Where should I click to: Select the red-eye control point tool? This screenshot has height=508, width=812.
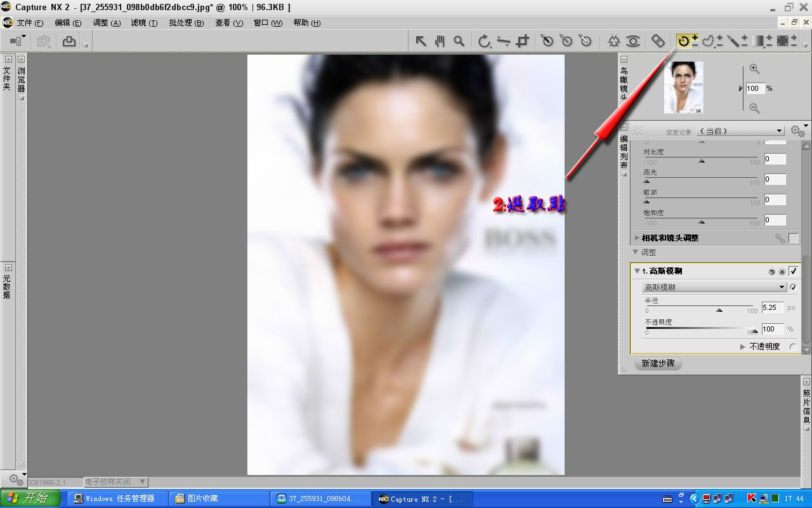[x=632, y=41]
